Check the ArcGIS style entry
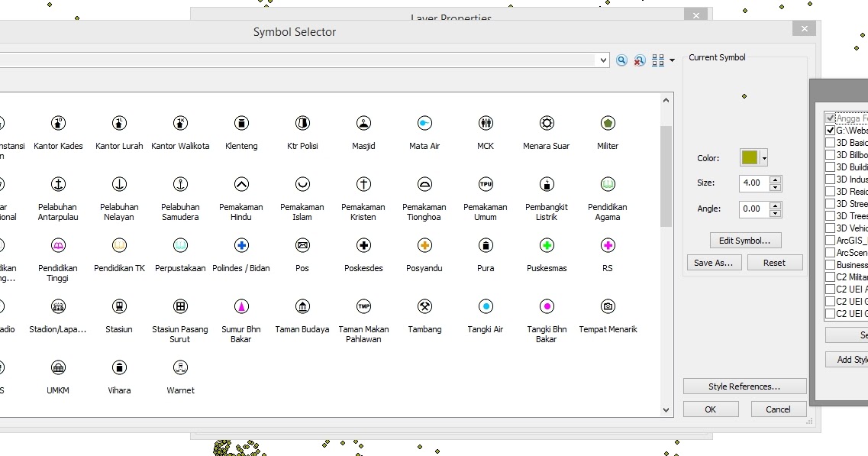 click(832, 241)
